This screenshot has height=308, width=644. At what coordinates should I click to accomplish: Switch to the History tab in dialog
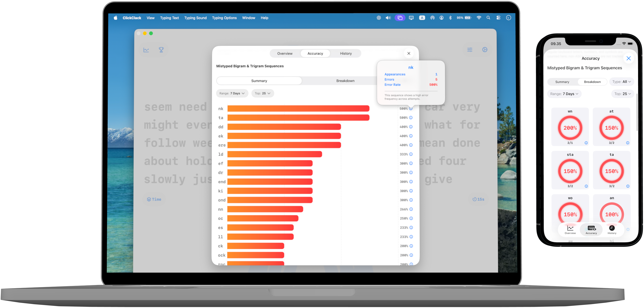[345, 54]
